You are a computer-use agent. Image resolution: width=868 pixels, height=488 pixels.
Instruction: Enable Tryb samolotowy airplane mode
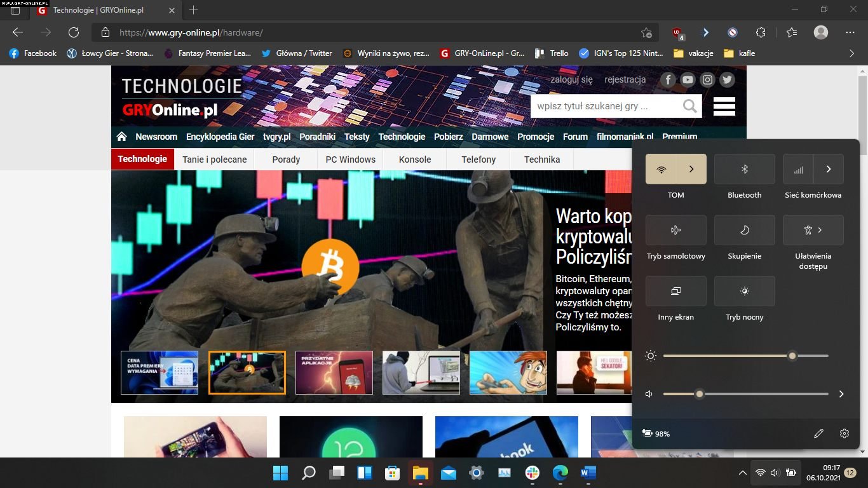click(x=675, y=230)
